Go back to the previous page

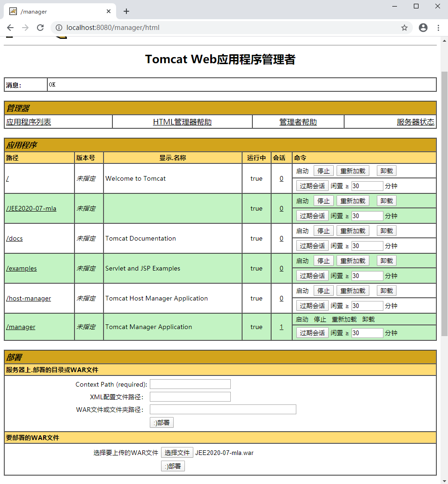[10, 28]
